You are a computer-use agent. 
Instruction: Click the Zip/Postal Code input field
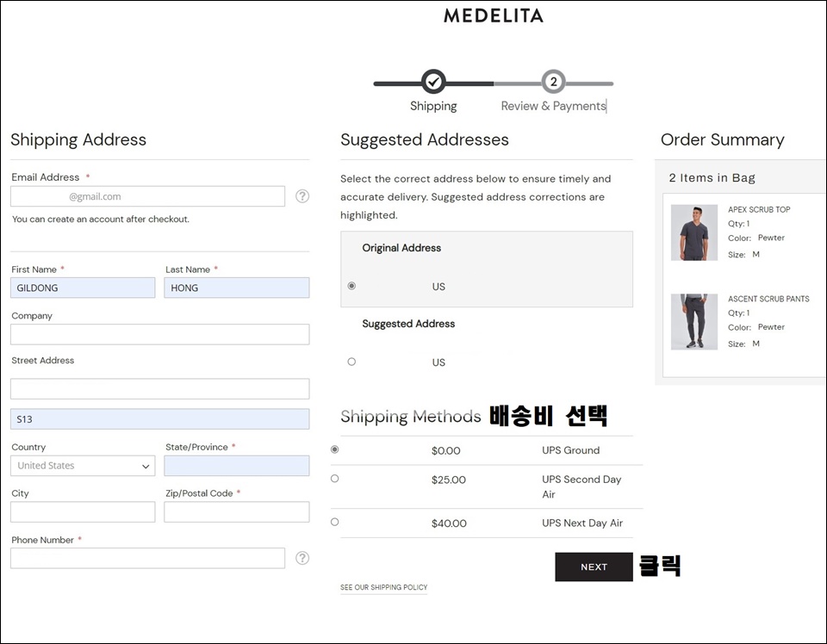tap(237, 512)
